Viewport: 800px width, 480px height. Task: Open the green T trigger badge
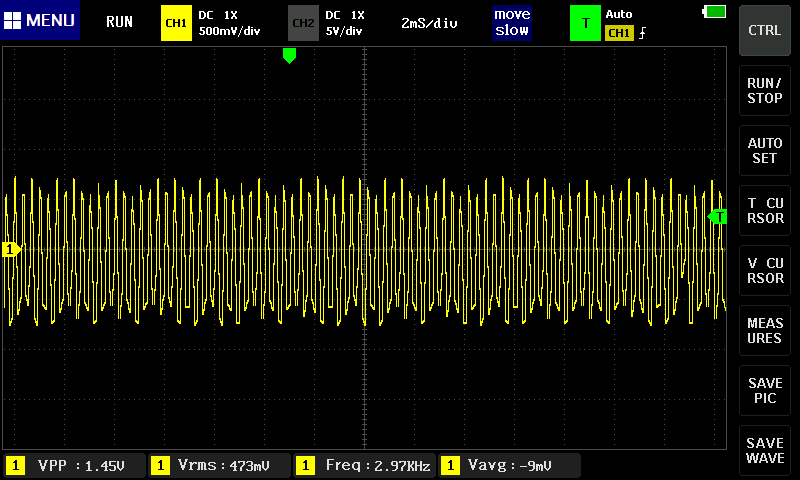585,23
